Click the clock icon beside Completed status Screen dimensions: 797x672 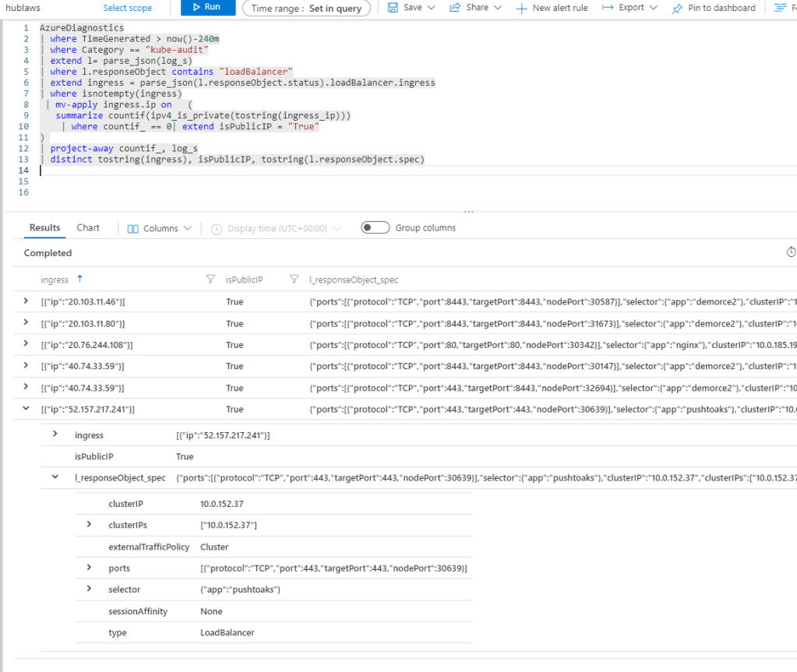click(791, 252)
